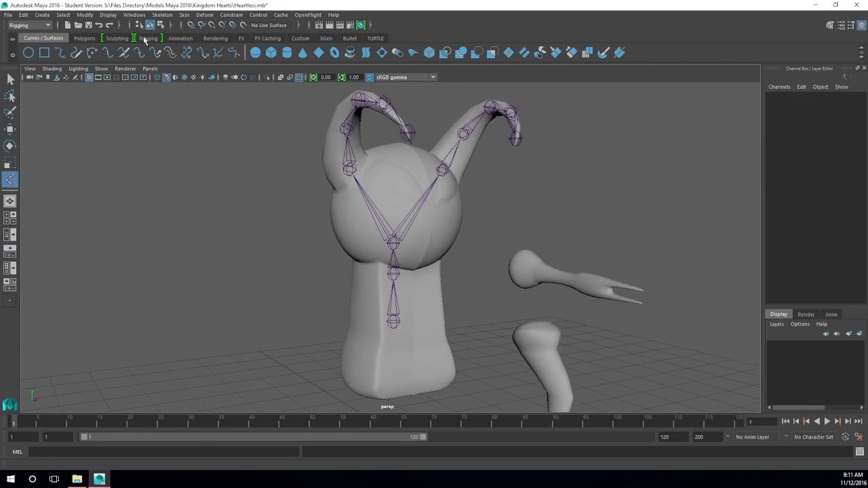Open the sRGB gamma view transform dropdown
The image size is (868, 488).
tap(406, 77)
